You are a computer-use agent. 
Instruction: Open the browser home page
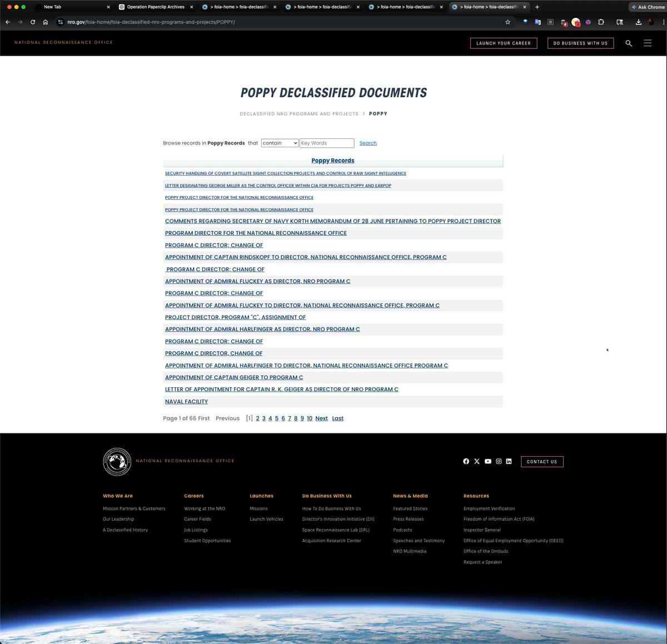(46, 22)
